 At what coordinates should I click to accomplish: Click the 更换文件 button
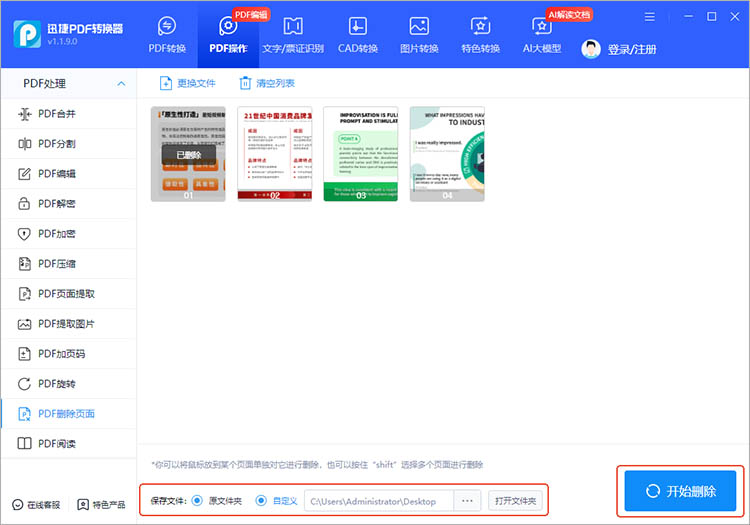[188, 83]
